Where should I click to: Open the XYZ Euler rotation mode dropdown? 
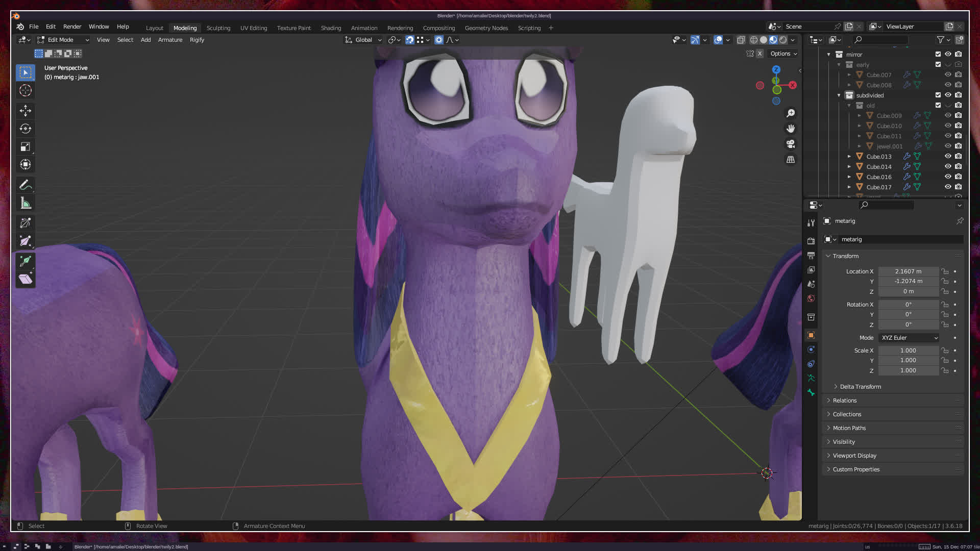coord(909,338)
